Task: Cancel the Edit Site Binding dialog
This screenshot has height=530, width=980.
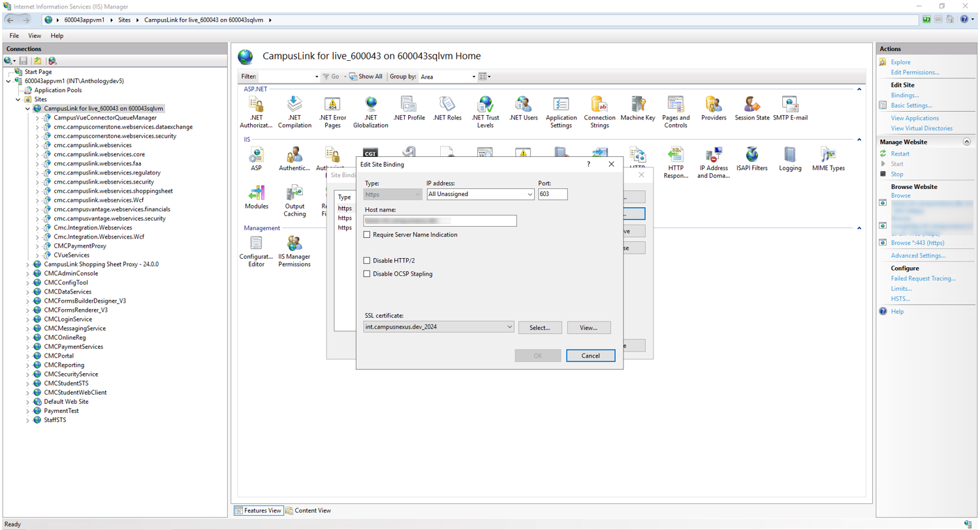Action: point(590,356)
